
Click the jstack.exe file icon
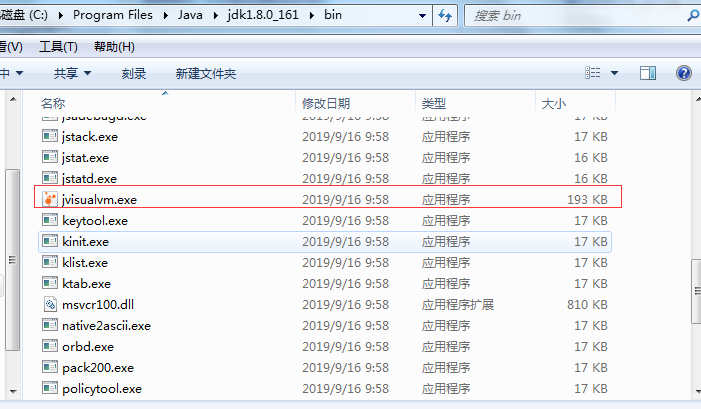(x=50, y=135)
